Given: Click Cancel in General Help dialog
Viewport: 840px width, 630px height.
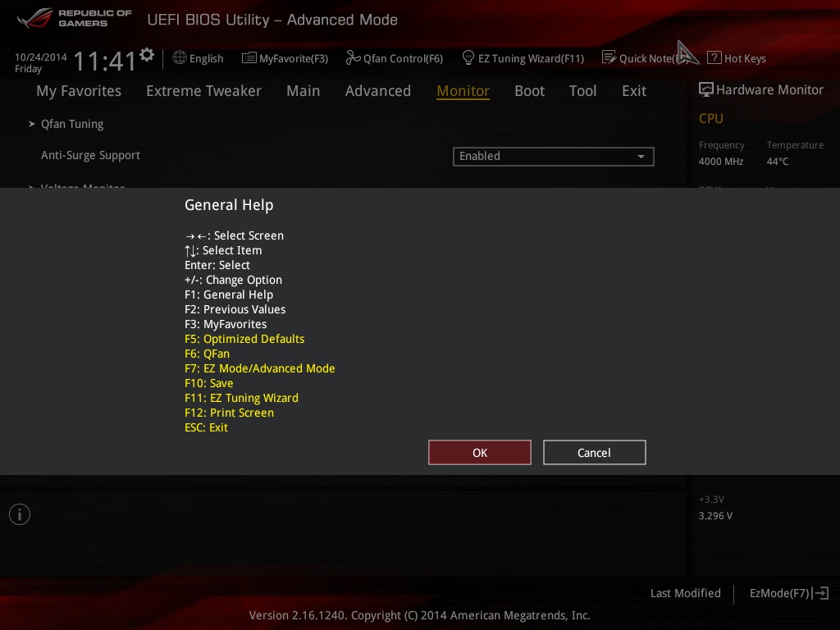Looking at the screenshot, I should 595,453.
